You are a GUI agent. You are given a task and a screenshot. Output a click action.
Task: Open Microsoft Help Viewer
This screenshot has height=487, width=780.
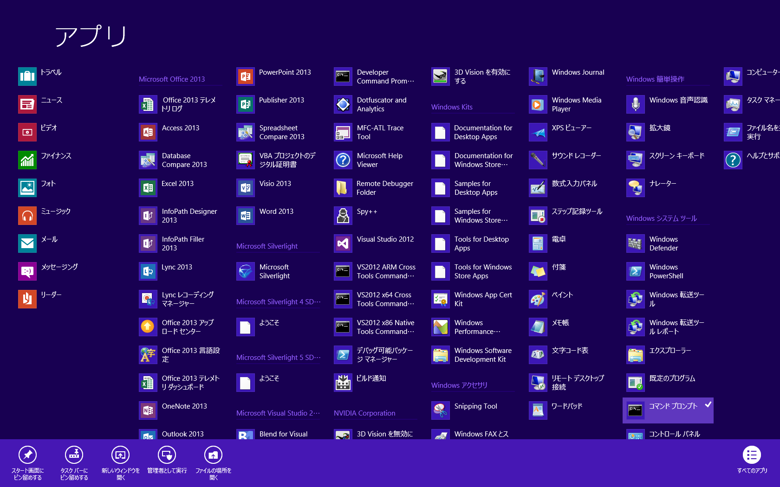pos(368,160)
